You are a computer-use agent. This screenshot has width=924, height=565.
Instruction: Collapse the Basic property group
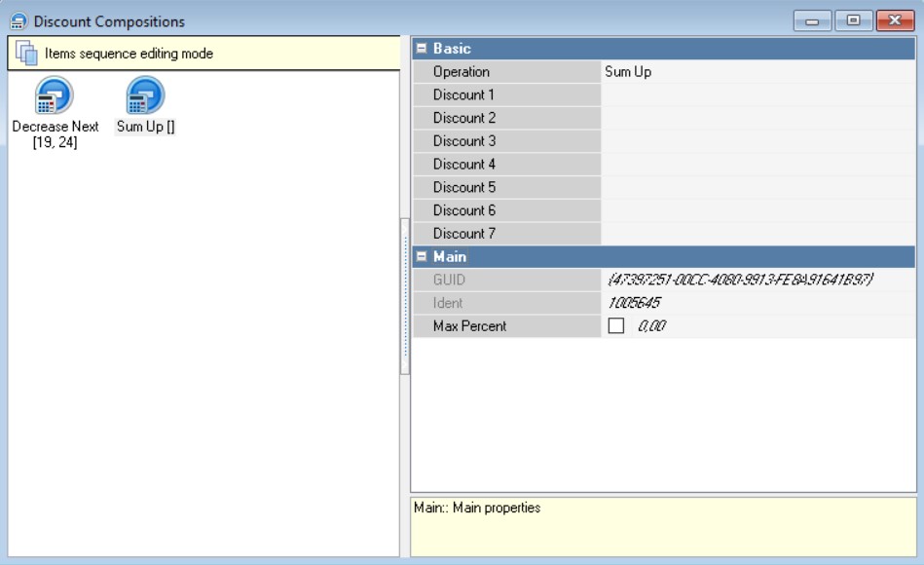422,49
